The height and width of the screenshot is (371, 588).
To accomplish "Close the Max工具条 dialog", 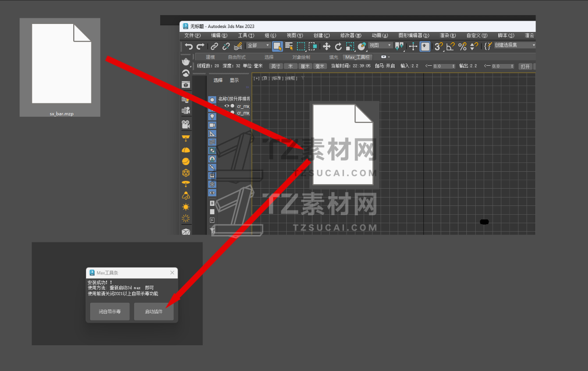I will (x=172, y=272).
